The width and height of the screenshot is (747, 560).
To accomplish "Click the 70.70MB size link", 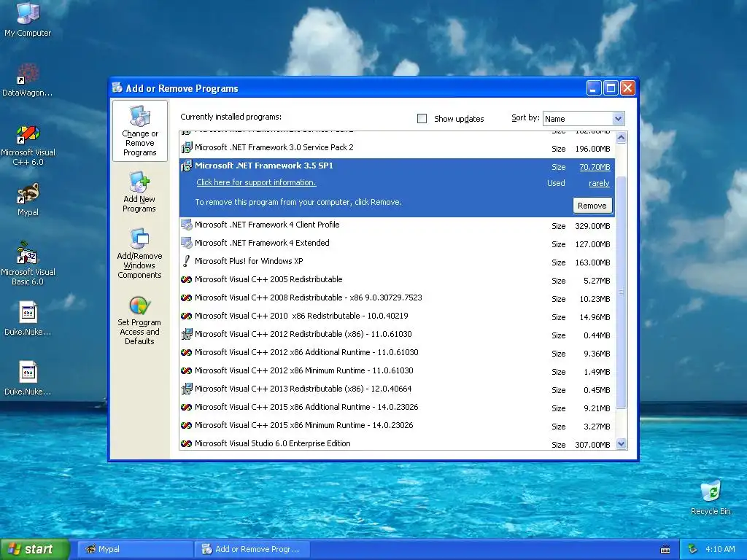I will click(595, 167).
